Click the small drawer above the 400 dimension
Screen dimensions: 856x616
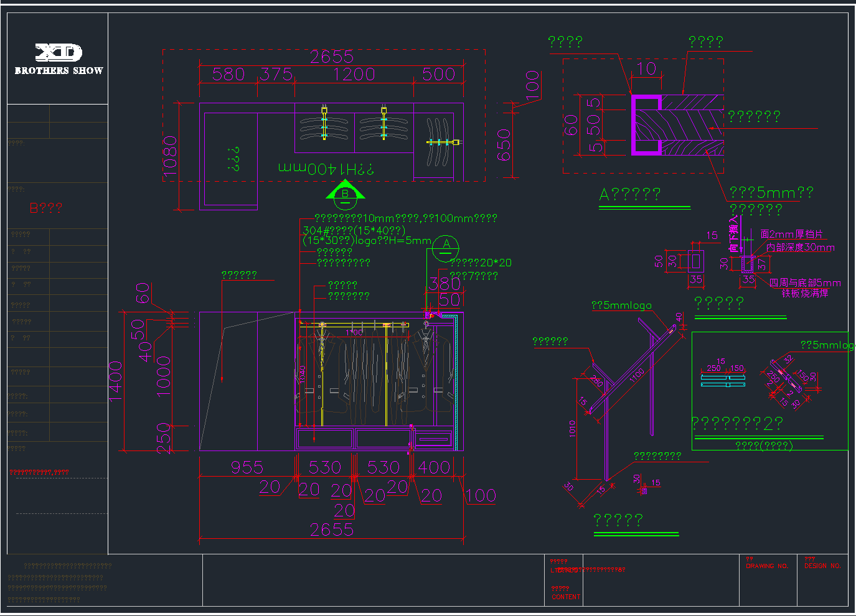(433, 439)
